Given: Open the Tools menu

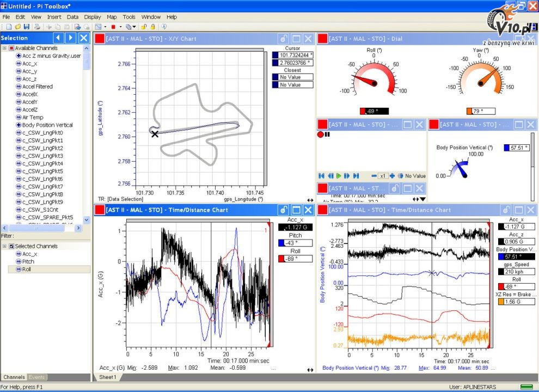Looking at the screenshot, I should 129,17.
